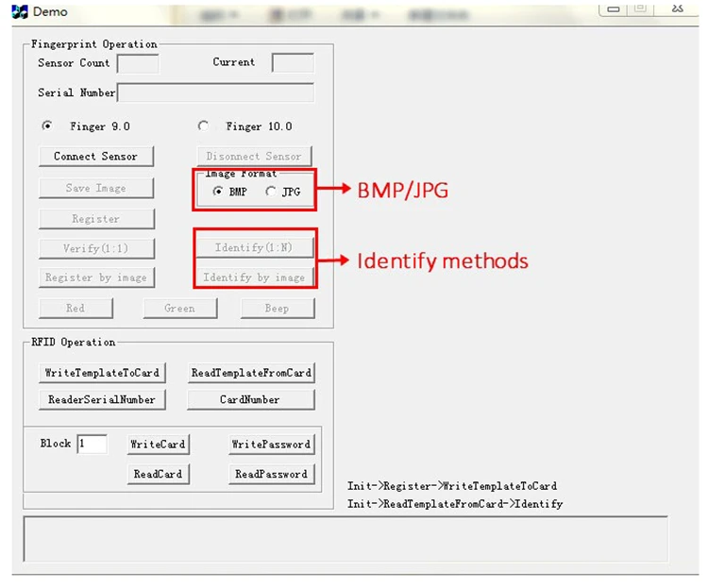Click the WritePassword button
Viewport: 708px width, 588px height.
coord(271,445)
